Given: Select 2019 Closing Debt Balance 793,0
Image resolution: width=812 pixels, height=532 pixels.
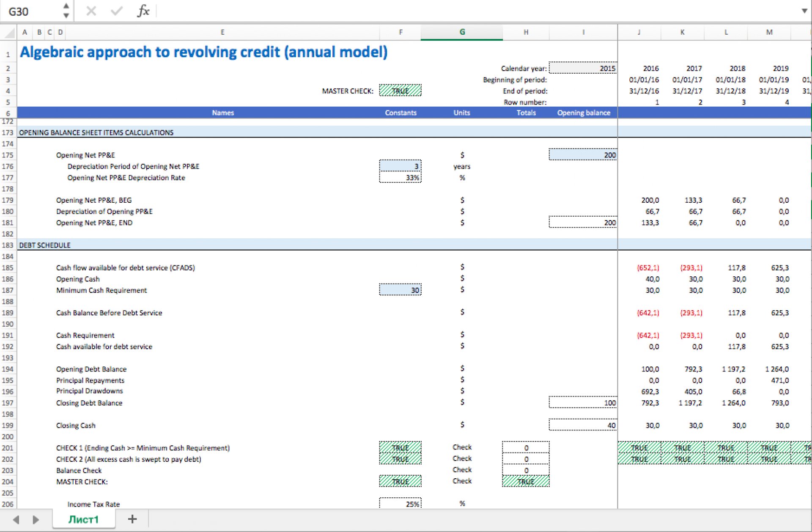Looking at the screenshot, I should point(769,402).
